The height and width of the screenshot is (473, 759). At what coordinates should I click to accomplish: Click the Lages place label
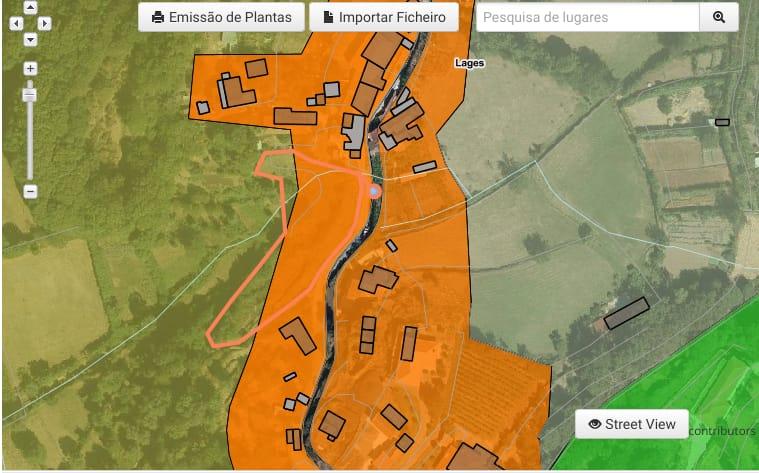pyautogui.click(x=470, y=63)
